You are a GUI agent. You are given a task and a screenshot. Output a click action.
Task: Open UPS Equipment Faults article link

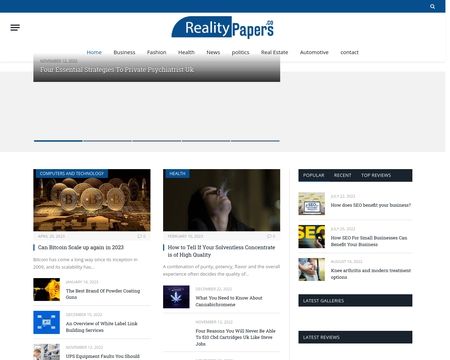tap(103, 356)
